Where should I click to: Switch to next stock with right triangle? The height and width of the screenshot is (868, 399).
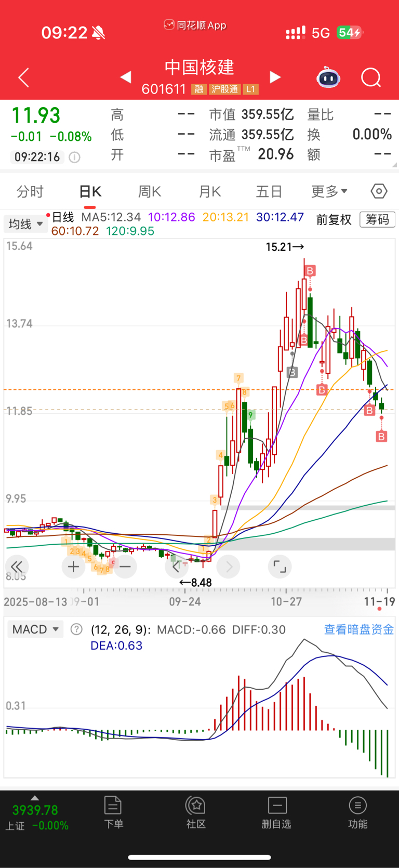tap(275, 77)
